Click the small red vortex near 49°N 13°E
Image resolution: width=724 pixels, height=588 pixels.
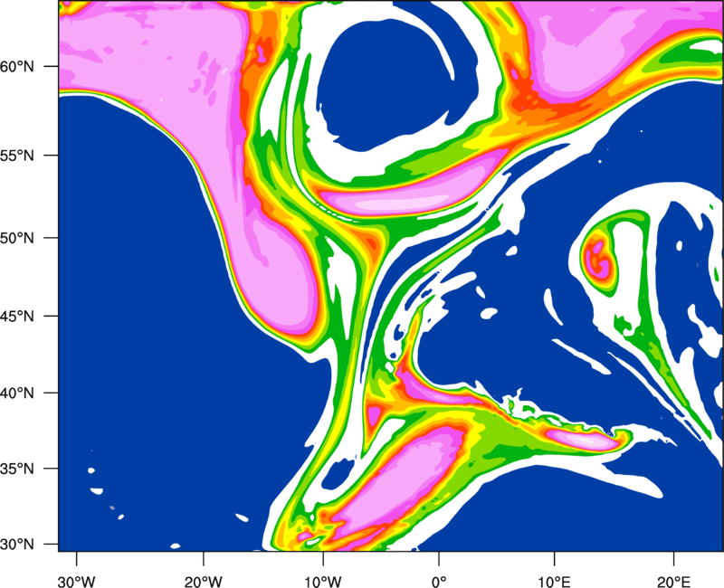[598, 256]
